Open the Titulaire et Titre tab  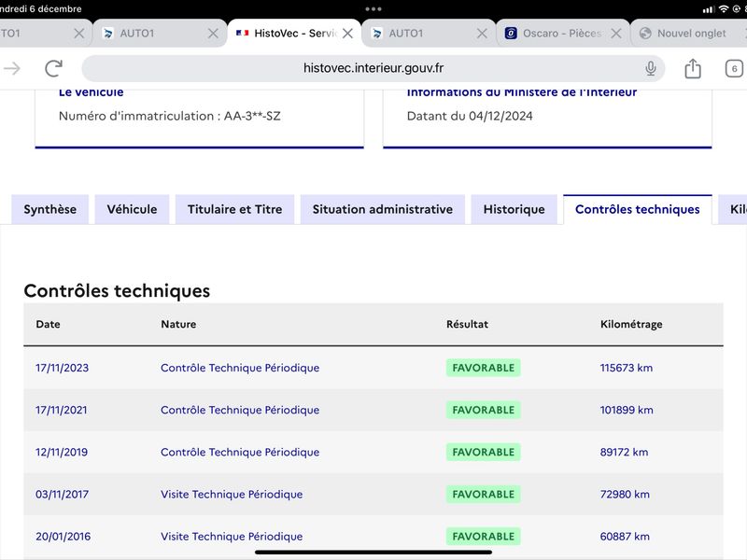235,209
